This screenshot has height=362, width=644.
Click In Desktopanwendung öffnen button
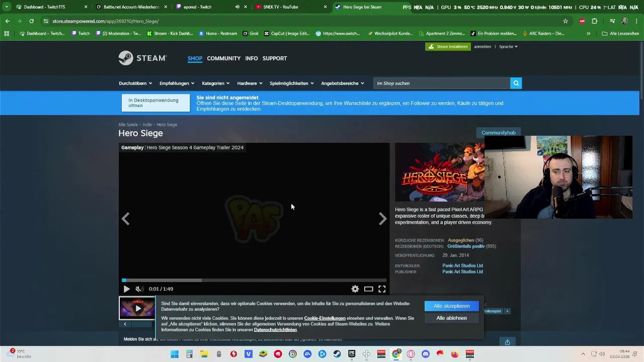155,103
